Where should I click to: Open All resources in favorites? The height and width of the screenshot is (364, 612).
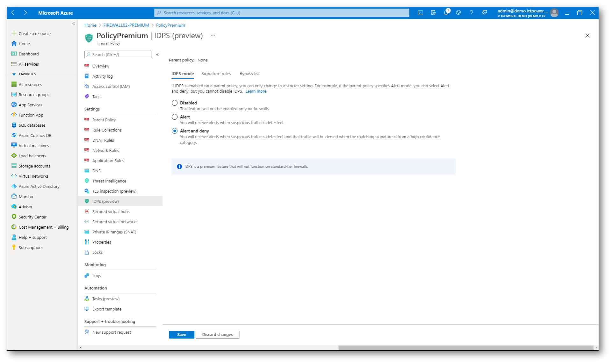[x=30, y=84]
